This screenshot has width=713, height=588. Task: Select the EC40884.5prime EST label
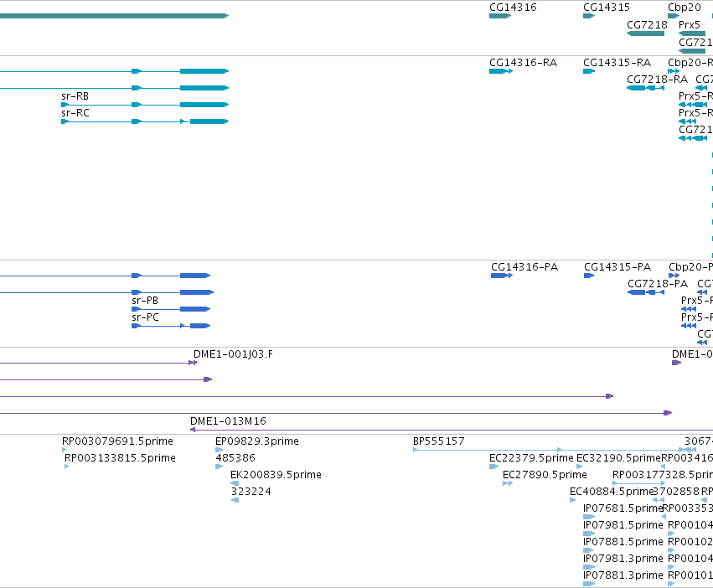click(612, 492)
